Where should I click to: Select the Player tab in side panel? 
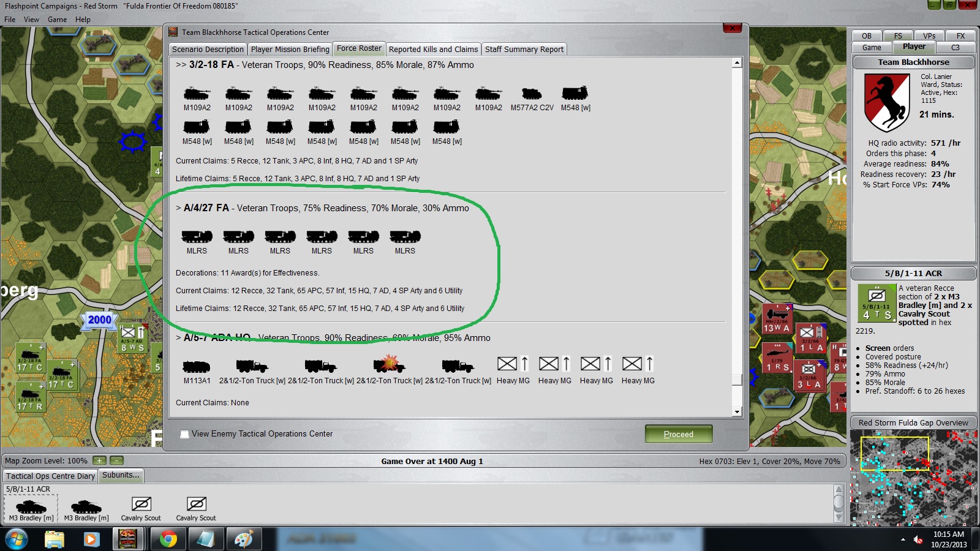click(x=914, y=47)
